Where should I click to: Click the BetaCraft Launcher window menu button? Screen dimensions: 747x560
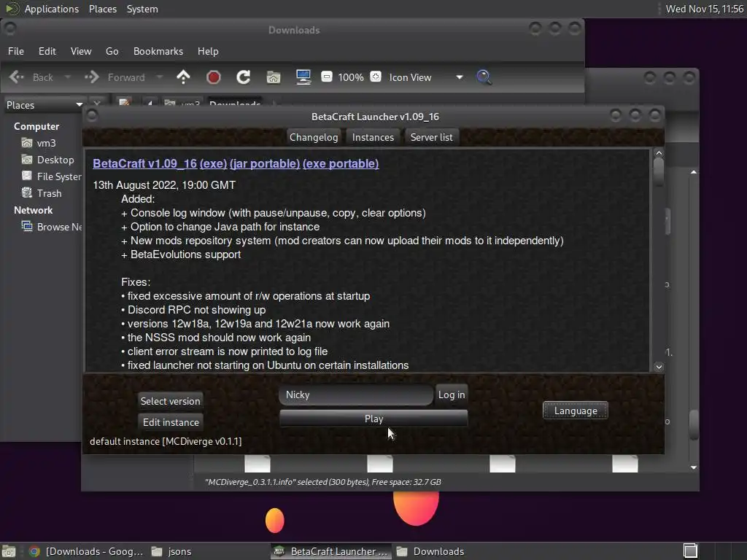92,116
